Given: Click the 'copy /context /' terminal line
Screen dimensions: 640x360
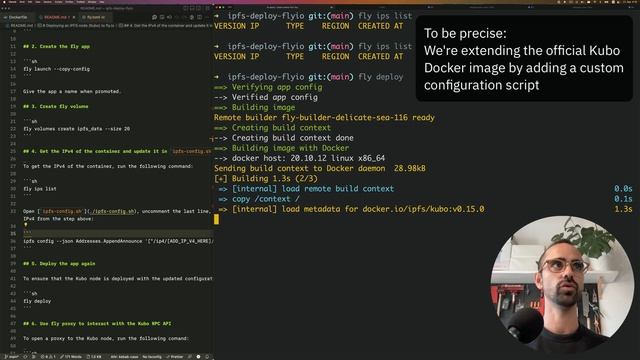Looking at the screenshot, I should pyautogui.click(x=259, y=199).
